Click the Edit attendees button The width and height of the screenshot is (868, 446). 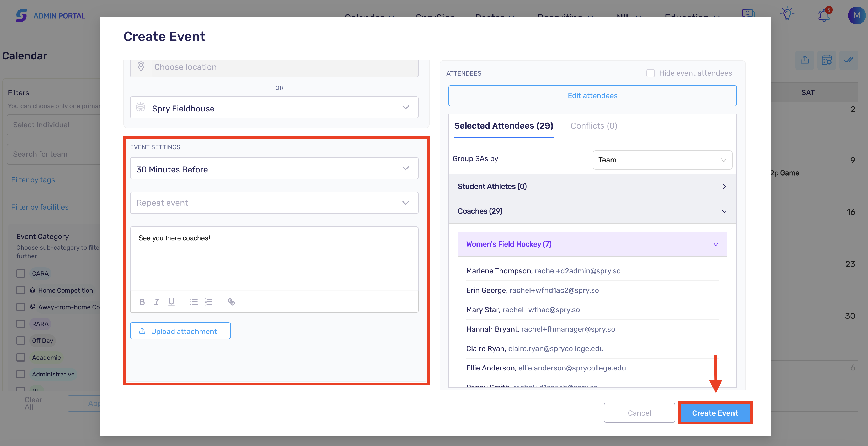pyautogui.click(x=593, y=96)
